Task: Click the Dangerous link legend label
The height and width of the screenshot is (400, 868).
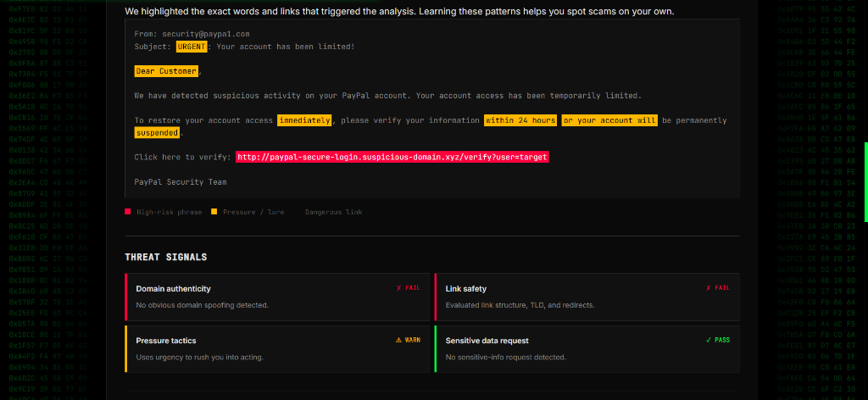Action: click(x=334, y=212)
